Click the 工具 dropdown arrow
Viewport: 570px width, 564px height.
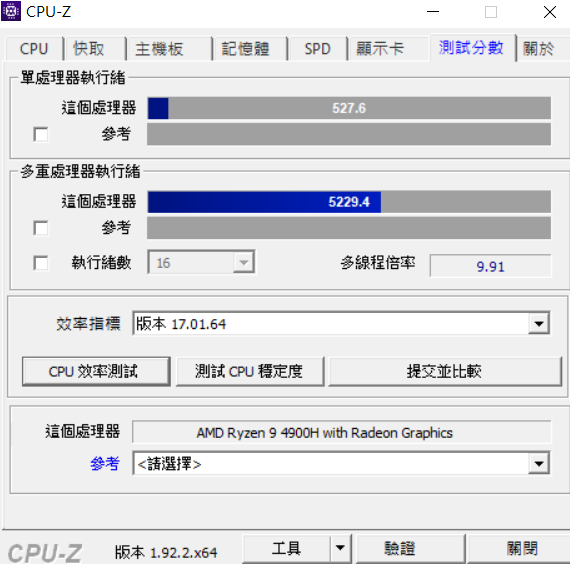click(340, 548)
